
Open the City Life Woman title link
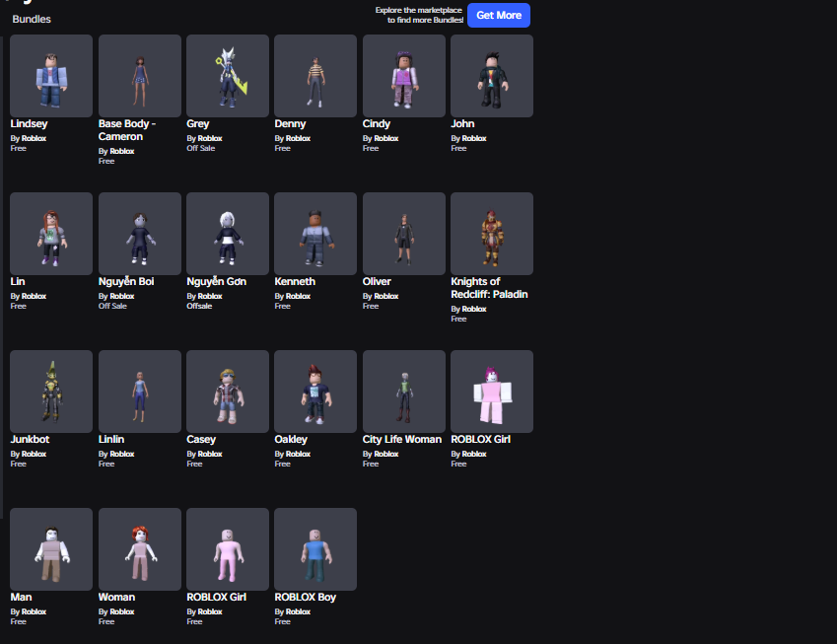tap(402, 440)
